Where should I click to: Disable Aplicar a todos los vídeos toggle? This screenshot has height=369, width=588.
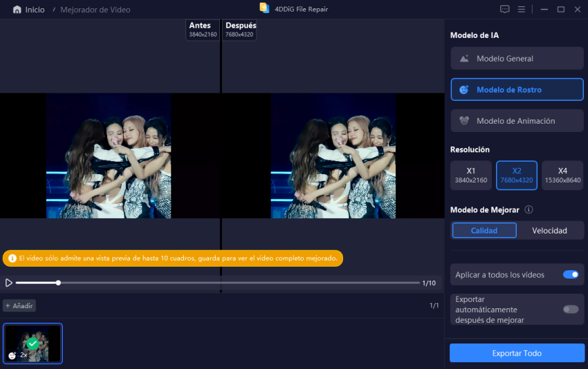(571, 274)
